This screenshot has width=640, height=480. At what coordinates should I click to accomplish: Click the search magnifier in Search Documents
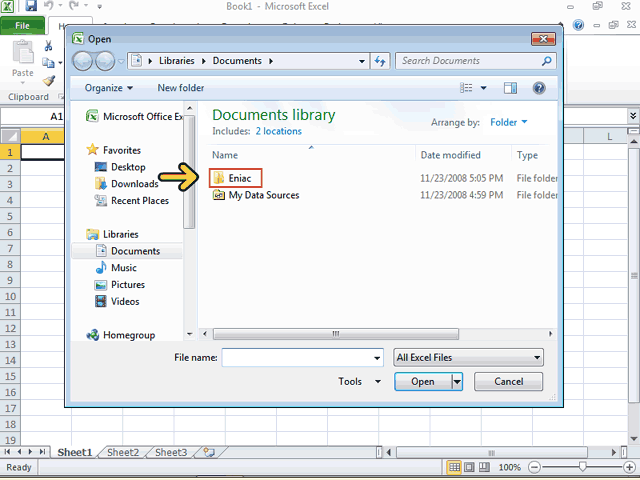(x=546, y=61)
